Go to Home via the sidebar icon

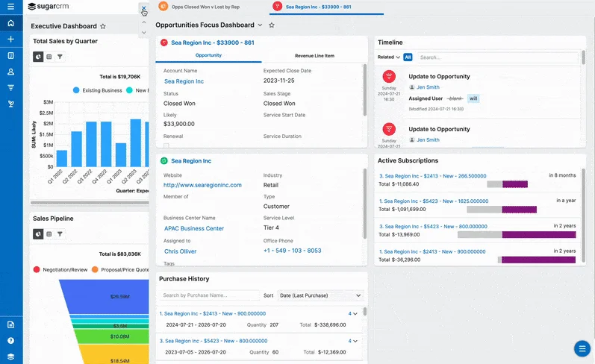[x=10, y=23]
